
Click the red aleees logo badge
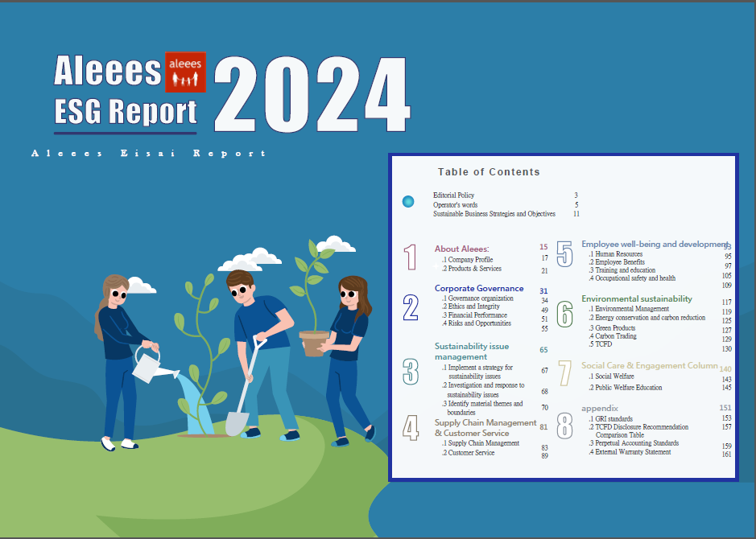[x=186, y=72]
